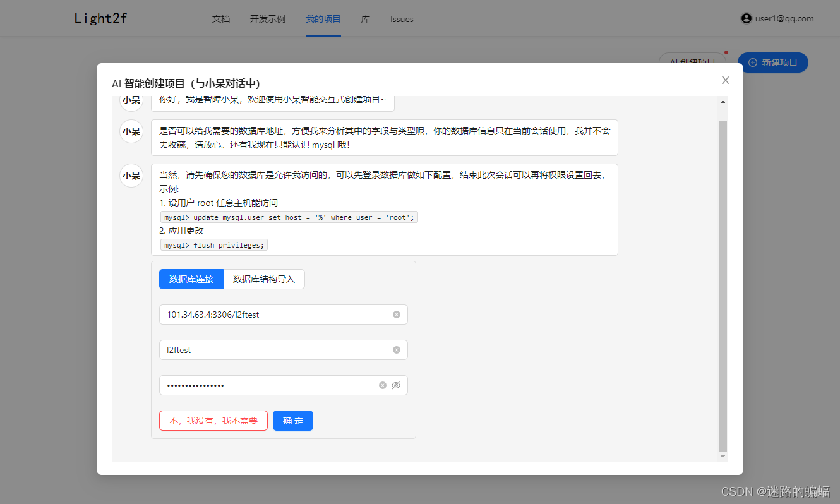Show the password using the eye icon
The image size is (840, 504).
(396, 385)
